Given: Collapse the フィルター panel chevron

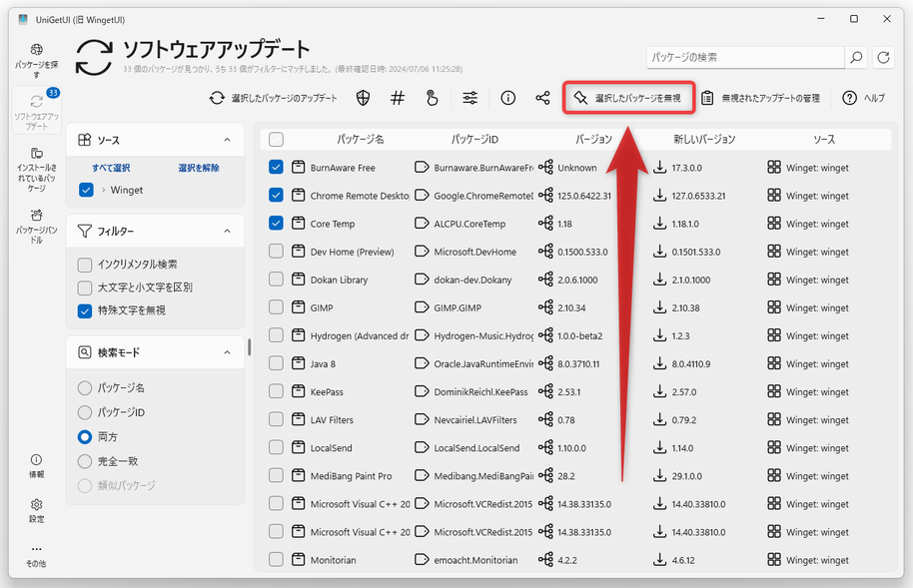Looking at the screenshot, I should [x=227, y=232].
